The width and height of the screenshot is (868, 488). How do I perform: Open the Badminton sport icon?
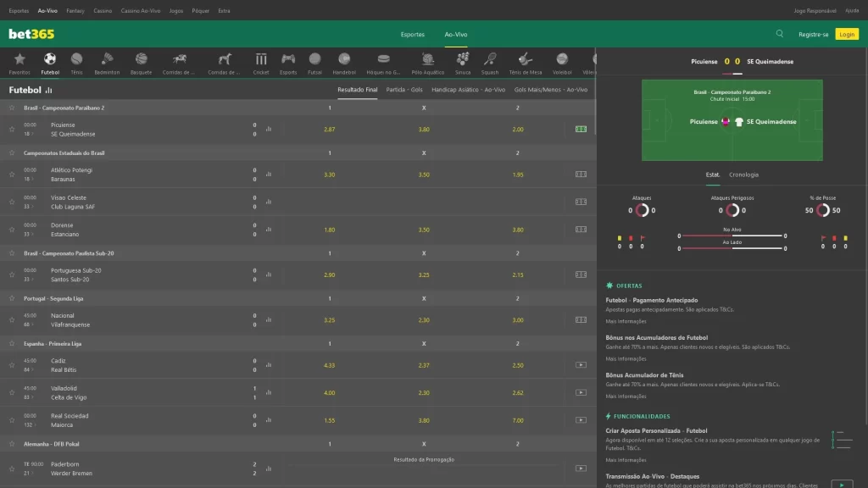[x=107, y=63]
